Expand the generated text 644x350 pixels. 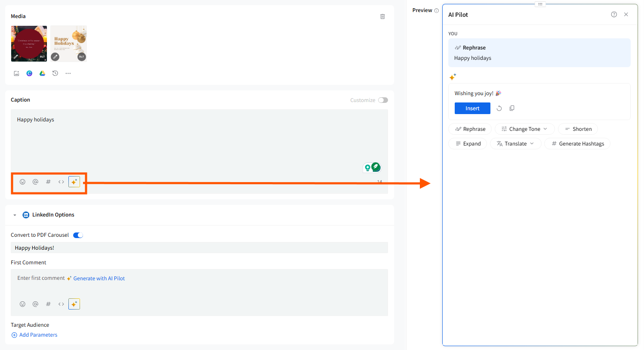tap(468, 144)
